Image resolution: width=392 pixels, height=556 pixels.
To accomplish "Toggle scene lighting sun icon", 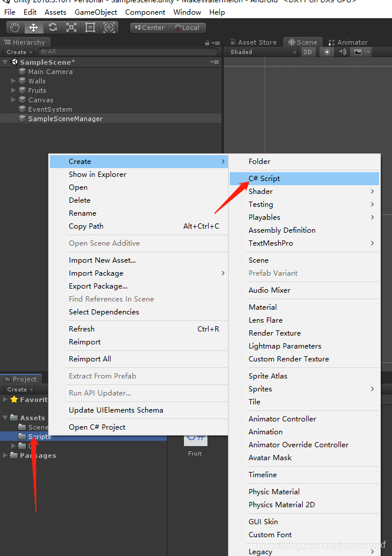I will click(327, 52).
